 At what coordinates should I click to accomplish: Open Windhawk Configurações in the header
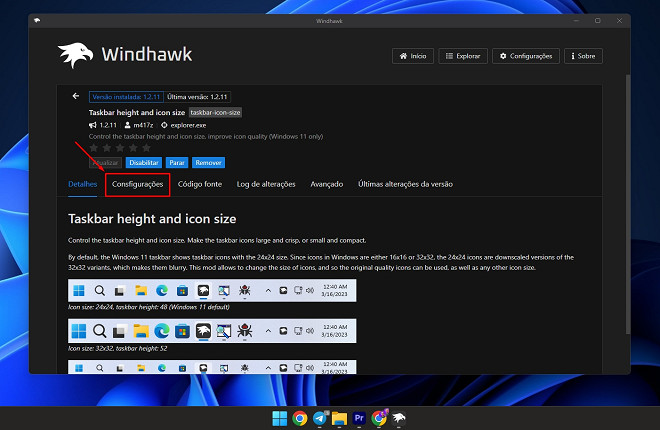[526, 56]
